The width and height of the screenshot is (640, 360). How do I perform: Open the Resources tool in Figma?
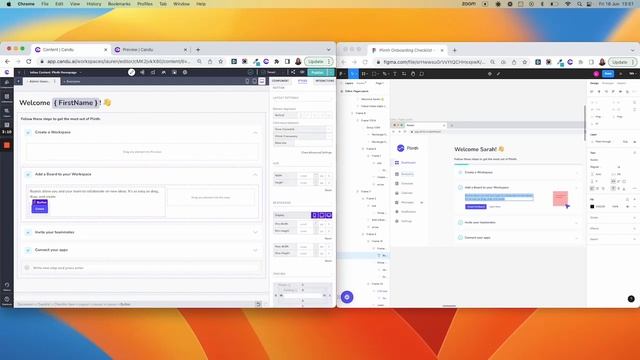click(404, 74)
